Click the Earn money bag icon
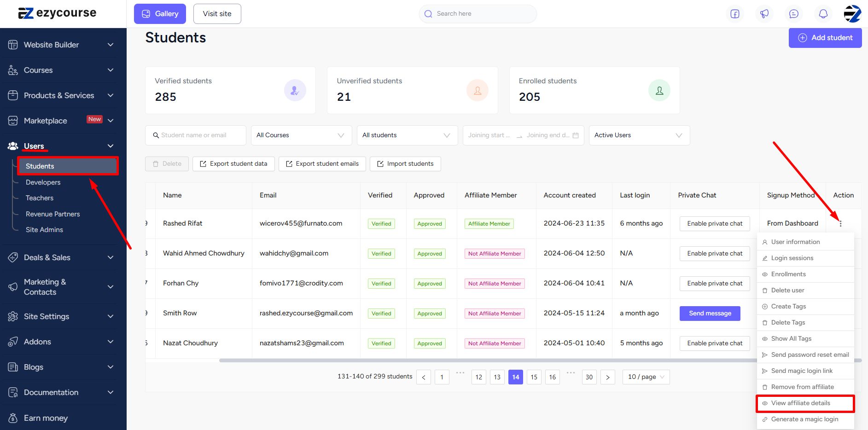This screenshot has width=868, height=430. (13, 418)
